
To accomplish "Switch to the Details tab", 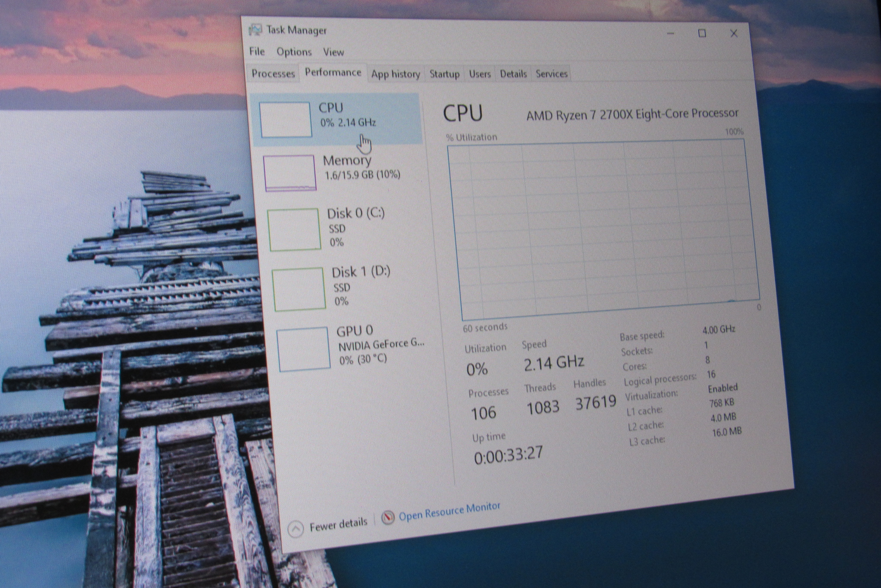I will click(513, 74).
